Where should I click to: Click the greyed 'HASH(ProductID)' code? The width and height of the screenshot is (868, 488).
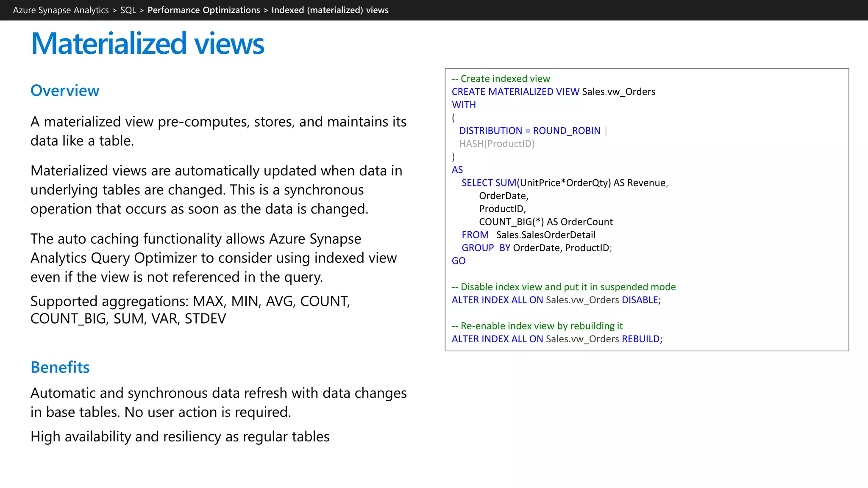[x=497, y=144]
